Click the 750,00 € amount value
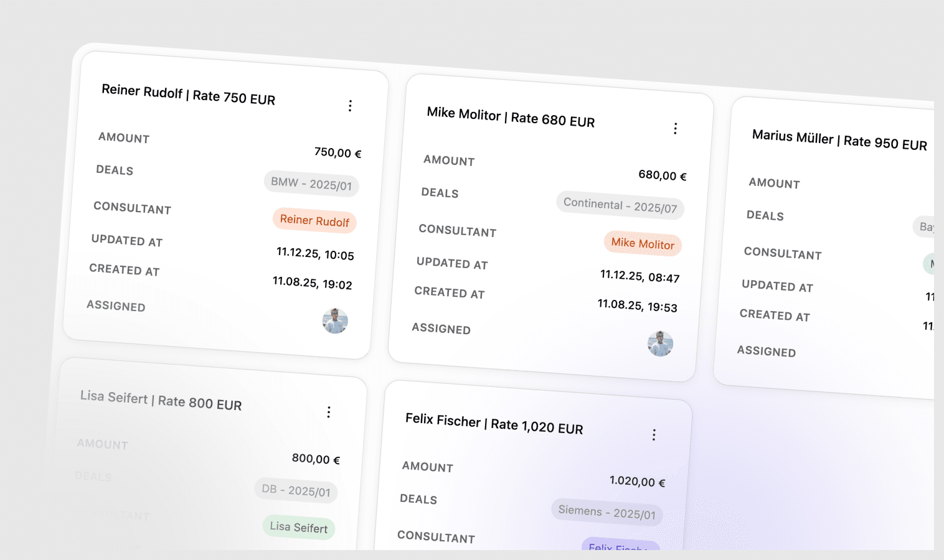The image size is (944, 560). (337, 152)
